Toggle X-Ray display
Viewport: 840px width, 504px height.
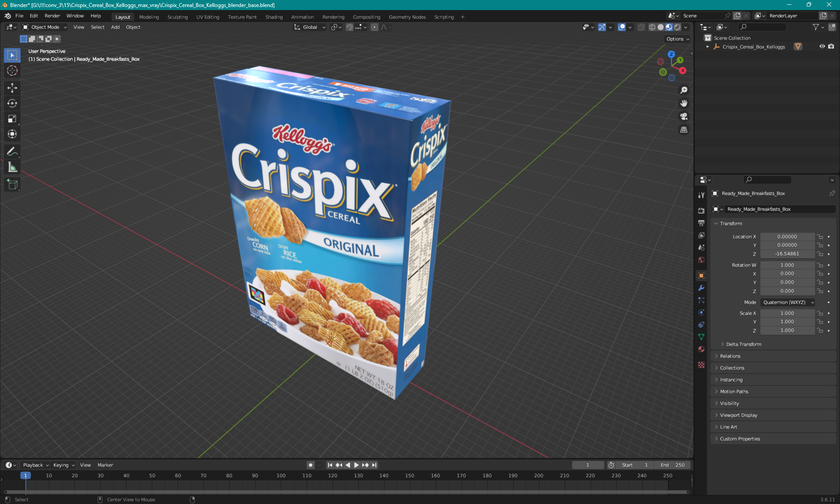point(641,27)
